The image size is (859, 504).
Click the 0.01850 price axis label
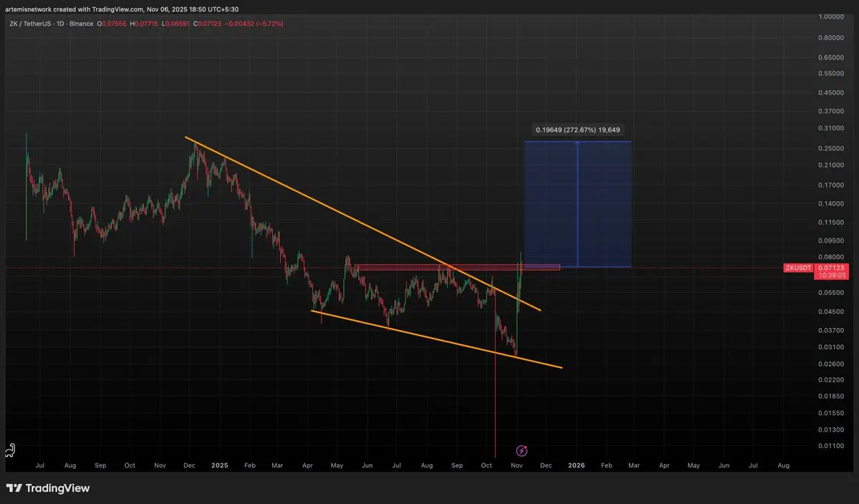tap(831, 396)
